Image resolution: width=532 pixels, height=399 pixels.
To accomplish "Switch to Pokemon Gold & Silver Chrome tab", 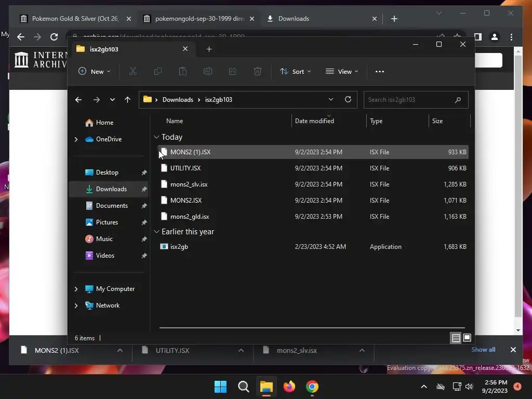I will [75, 19].
